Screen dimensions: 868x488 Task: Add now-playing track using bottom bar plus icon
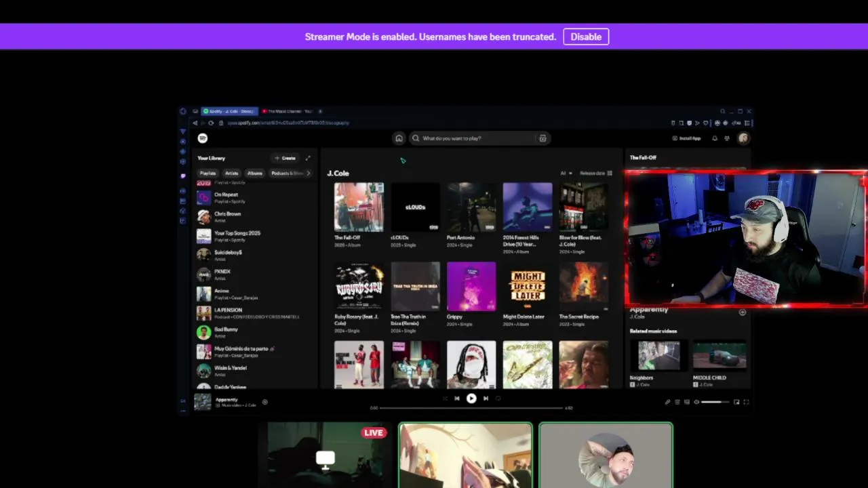coord(264,402)
